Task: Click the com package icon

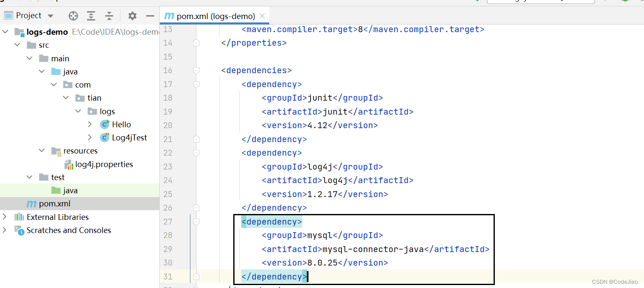Action: (x=68, y=85)
